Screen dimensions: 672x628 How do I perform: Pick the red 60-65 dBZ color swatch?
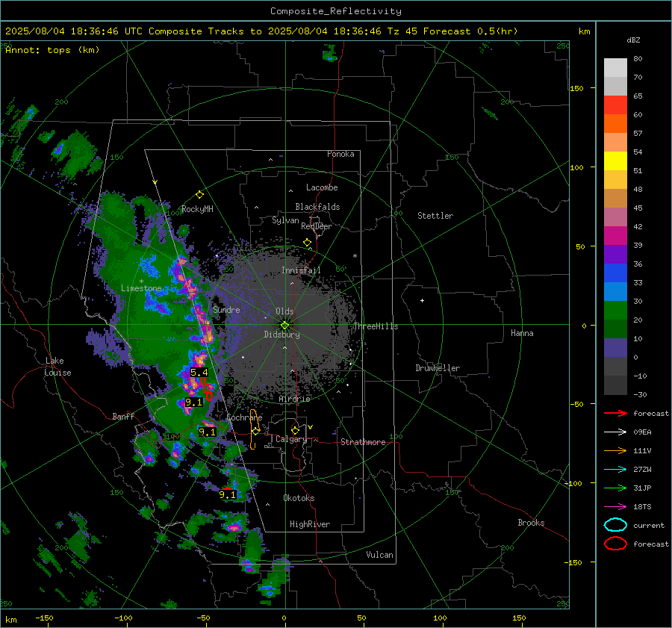(x=615, y=105)
